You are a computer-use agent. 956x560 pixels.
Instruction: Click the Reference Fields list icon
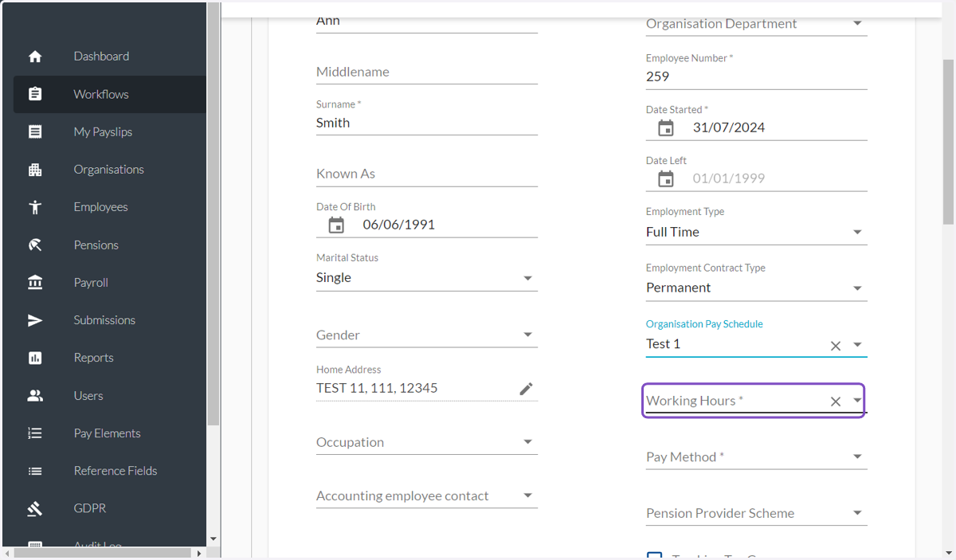[35, 471]
